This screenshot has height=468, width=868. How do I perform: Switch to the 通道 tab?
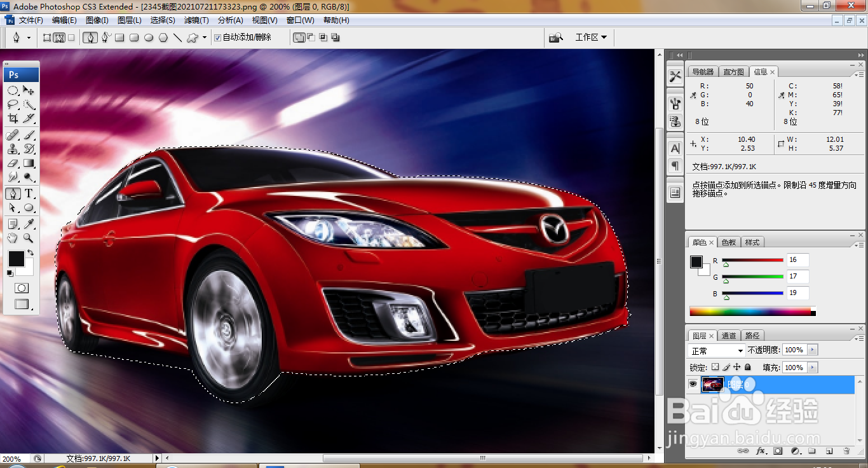pos(729,336)
